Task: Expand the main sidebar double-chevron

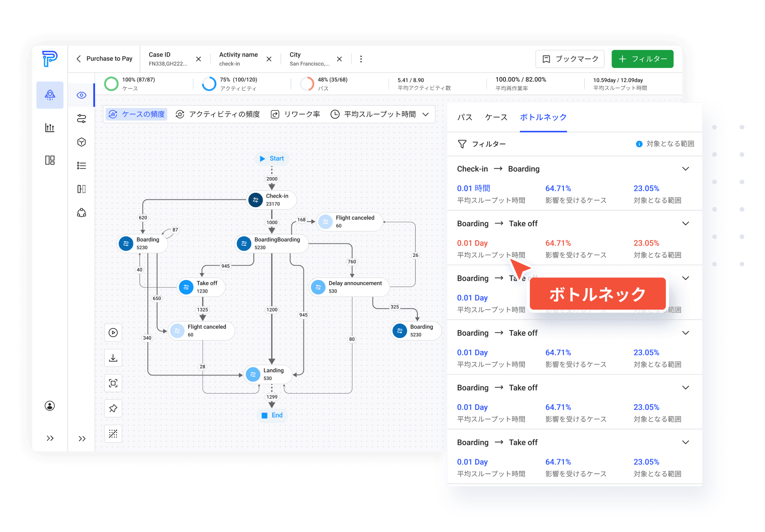Action: coord(50,438)
